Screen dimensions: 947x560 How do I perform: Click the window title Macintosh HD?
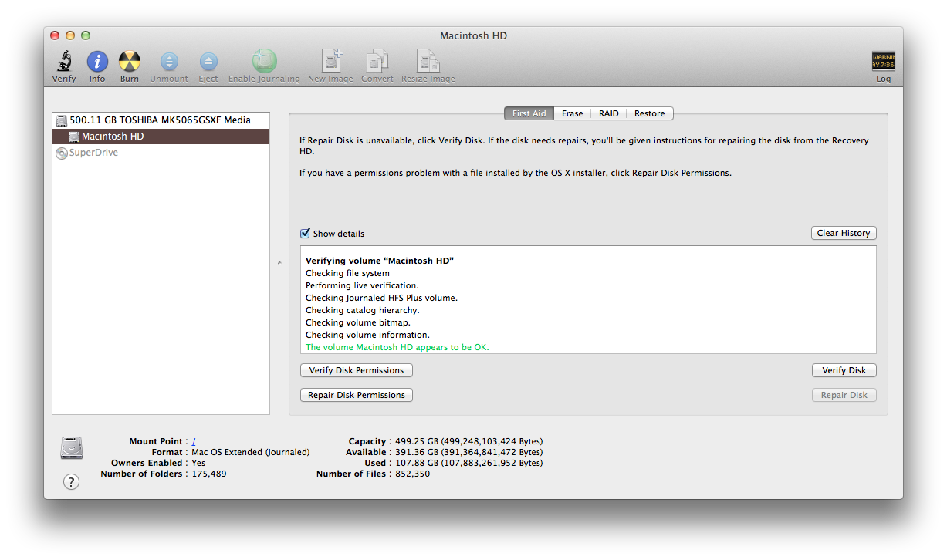(x=473, y=35)
